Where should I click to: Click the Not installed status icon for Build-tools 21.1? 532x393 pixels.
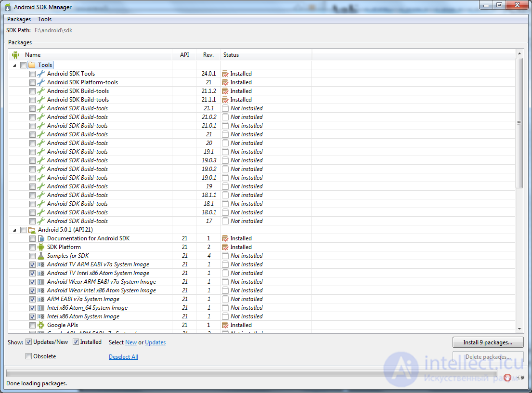pos(225,108)
